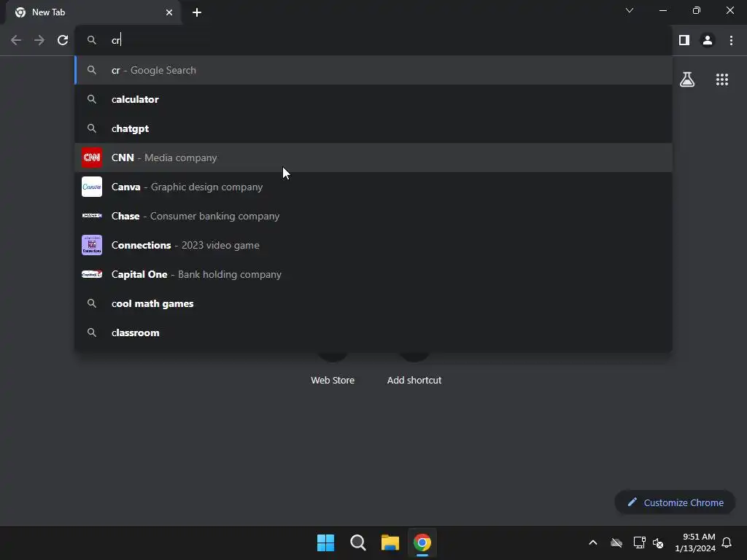747x560 pixels.
Task: Open the Windows Start menu
Action: point(326,542)
